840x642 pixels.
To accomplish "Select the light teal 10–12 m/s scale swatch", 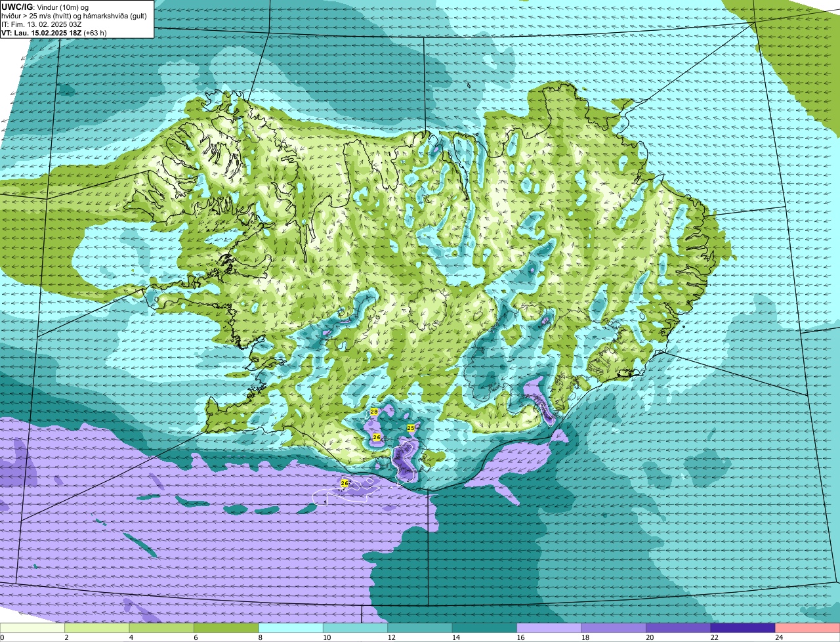I will 356,628.
